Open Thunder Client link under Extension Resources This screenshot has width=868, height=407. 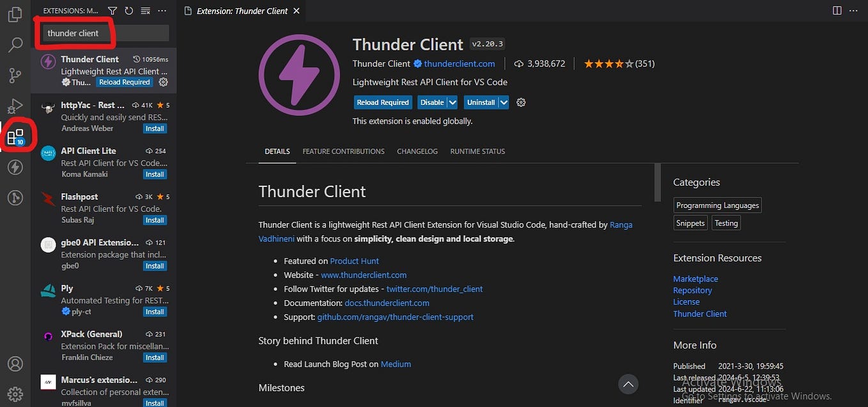700,314
